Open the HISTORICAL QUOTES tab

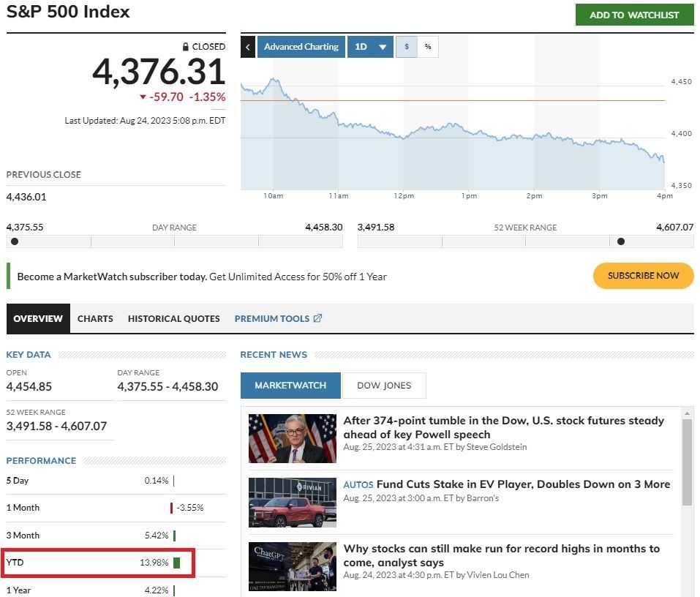(173, 318)
